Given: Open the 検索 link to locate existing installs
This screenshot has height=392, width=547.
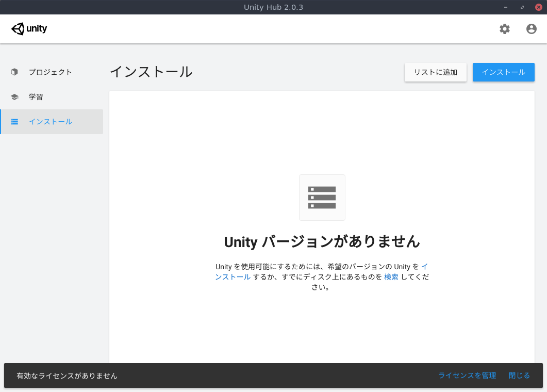Looking at the screenshot, I should coord(391,277).
